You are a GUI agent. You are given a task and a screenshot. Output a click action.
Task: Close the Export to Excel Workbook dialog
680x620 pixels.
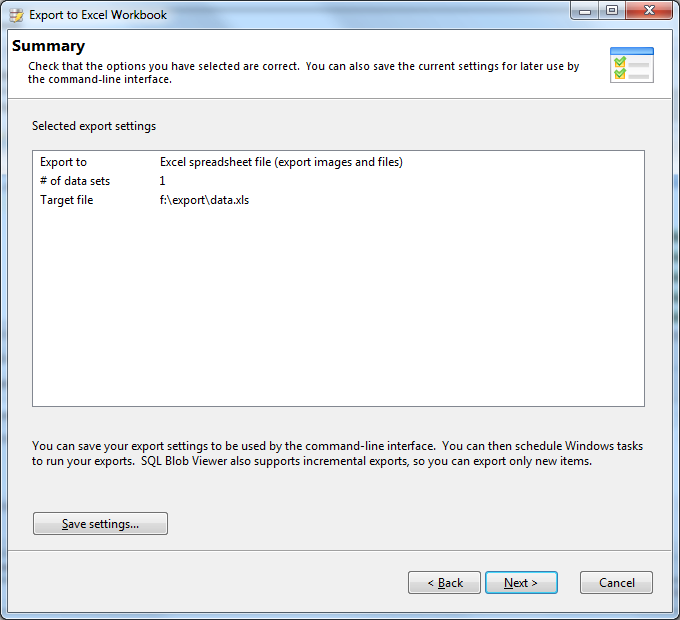tap(648, 11)
